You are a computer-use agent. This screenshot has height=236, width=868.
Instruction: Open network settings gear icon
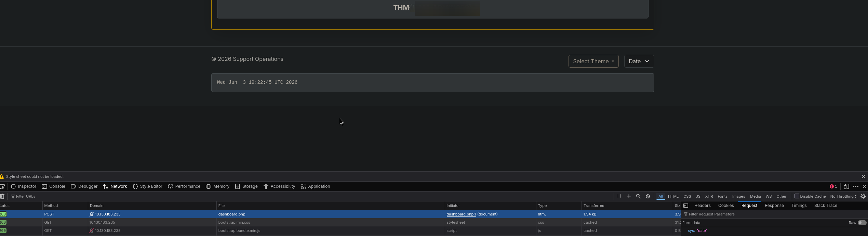[x=863, y=196]
